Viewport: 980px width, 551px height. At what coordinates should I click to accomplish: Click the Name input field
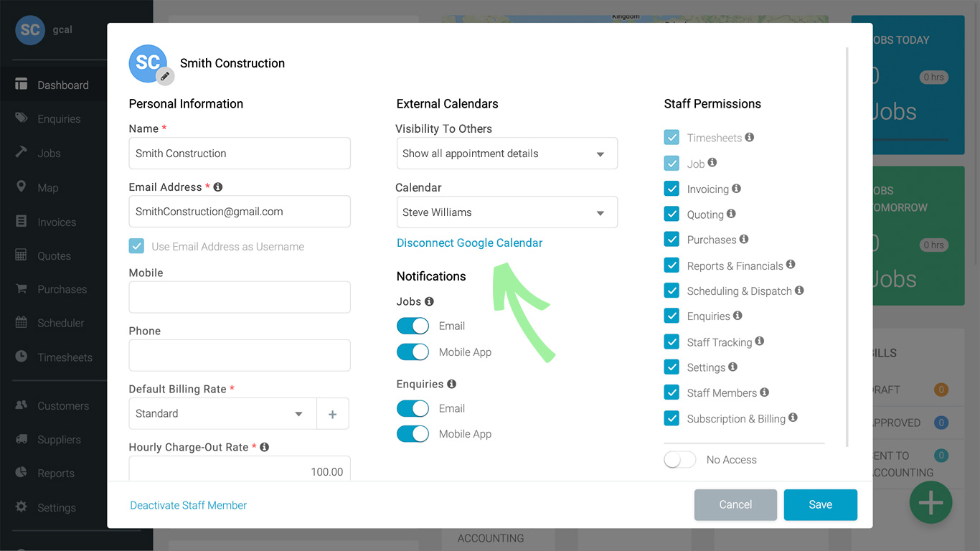coord(240,154)
